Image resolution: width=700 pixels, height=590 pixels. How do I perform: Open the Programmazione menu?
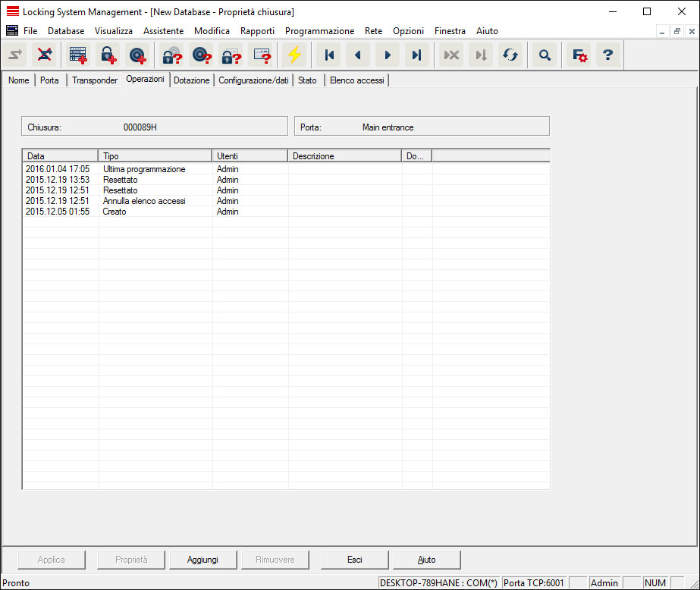click(x=319, y=31)
